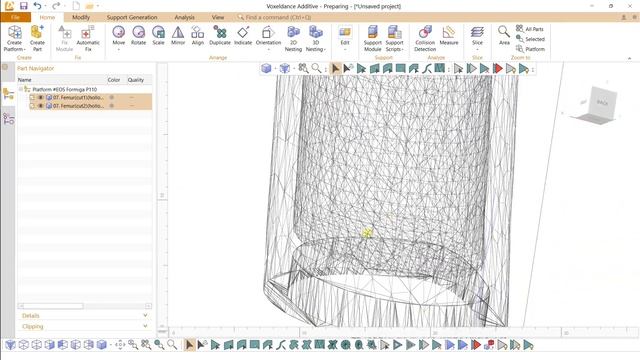Select the Rotate tool in ribbon
The image size is (640, 360).
(138, 35)
